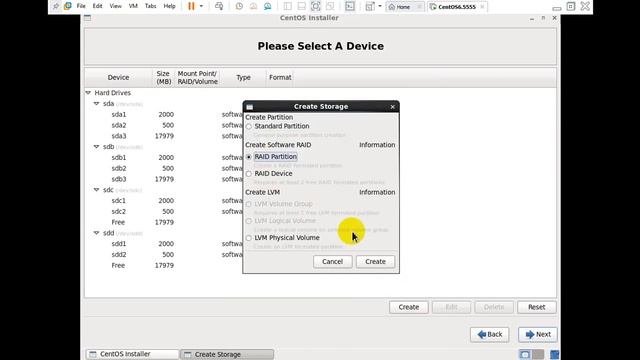Open the VM menu
This screenshot has width=640, height=360.
133,6
